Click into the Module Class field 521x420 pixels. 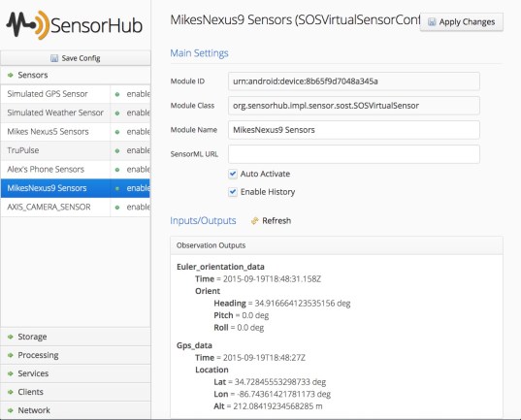[x=354, y=106]
